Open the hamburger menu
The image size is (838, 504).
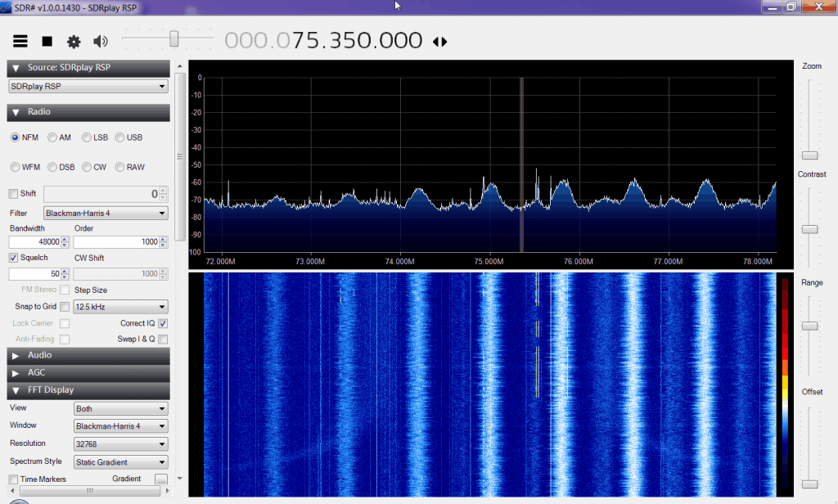pos(20,41)
